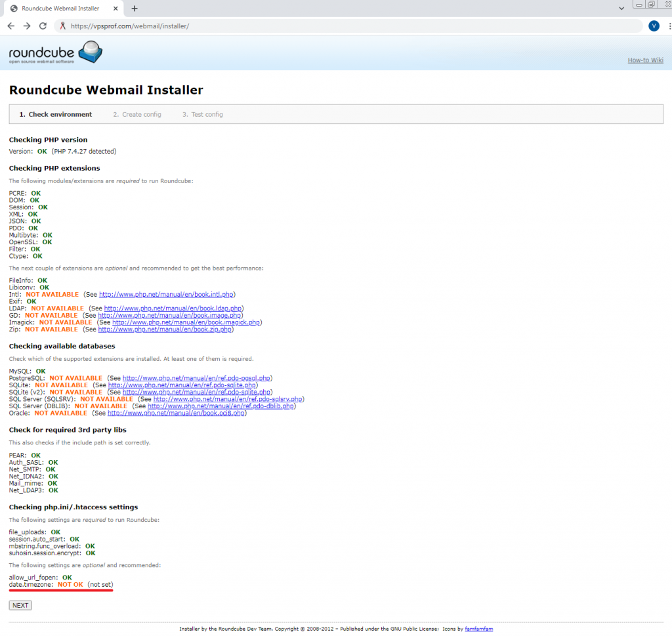This screenshot has height=636, width=672.
Task: Open the user profile avatar
Action: (654, 26)
